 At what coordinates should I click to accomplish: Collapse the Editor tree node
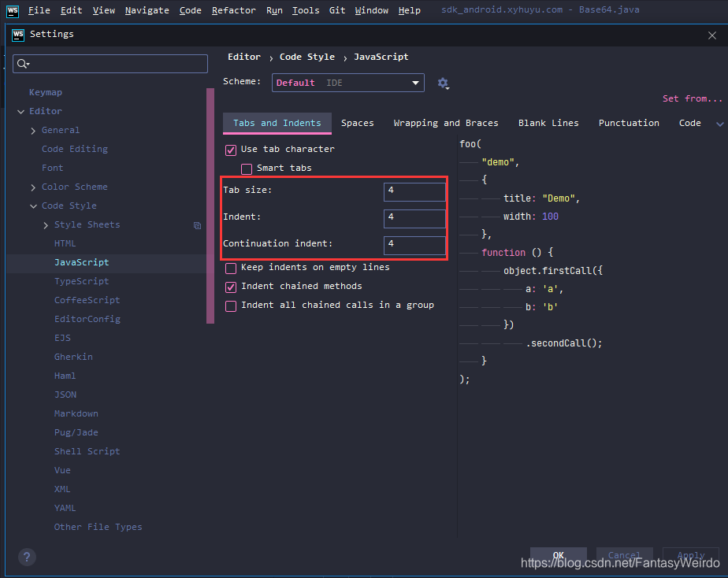tap(21, 112)
